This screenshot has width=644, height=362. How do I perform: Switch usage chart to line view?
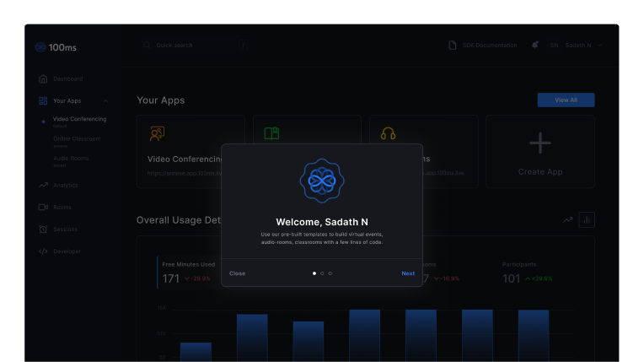click(x=567, y=220)
